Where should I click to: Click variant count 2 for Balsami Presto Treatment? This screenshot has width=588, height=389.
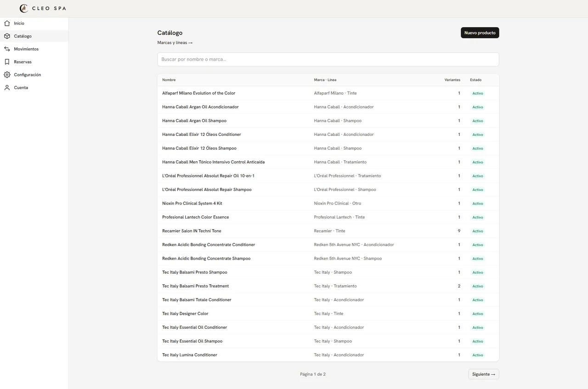[459, 286]
